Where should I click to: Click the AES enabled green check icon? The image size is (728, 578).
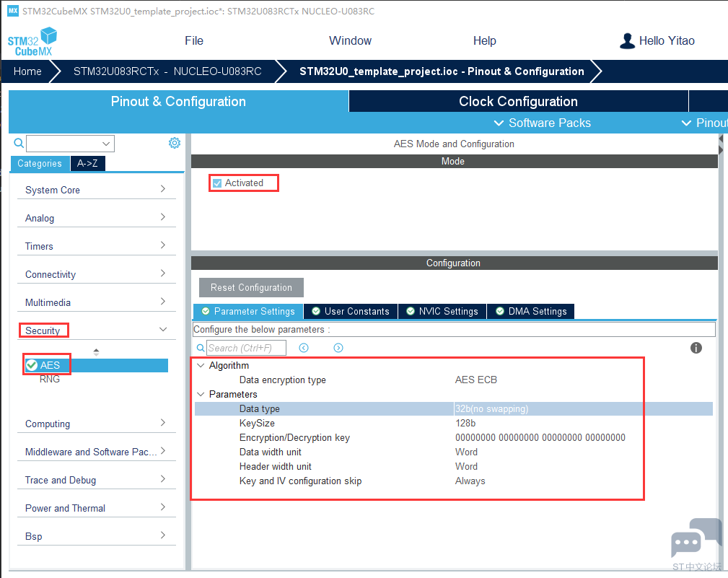tap(32, 365)
